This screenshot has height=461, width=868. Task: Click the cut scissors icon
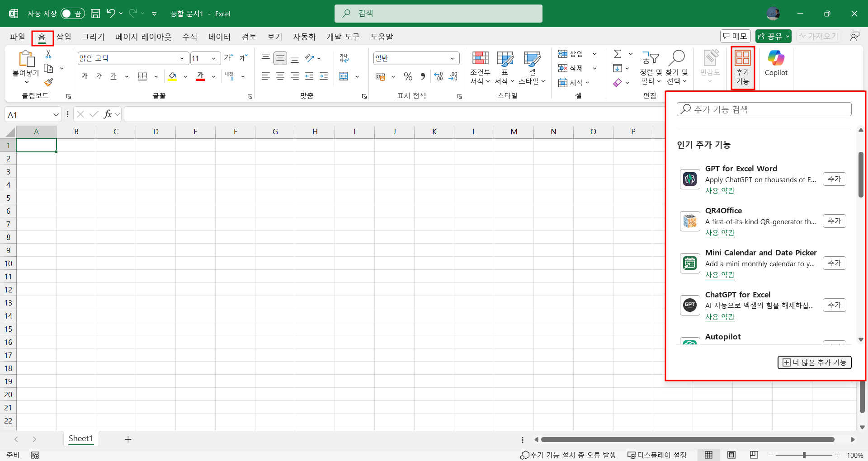click(48, 54)
